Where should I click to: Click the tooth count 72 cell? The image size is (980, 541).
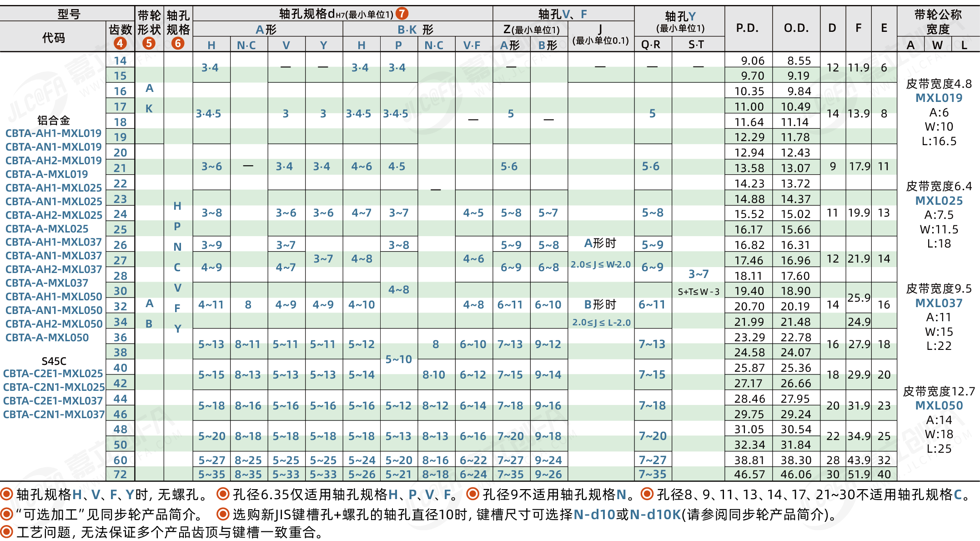click(120, 474)
